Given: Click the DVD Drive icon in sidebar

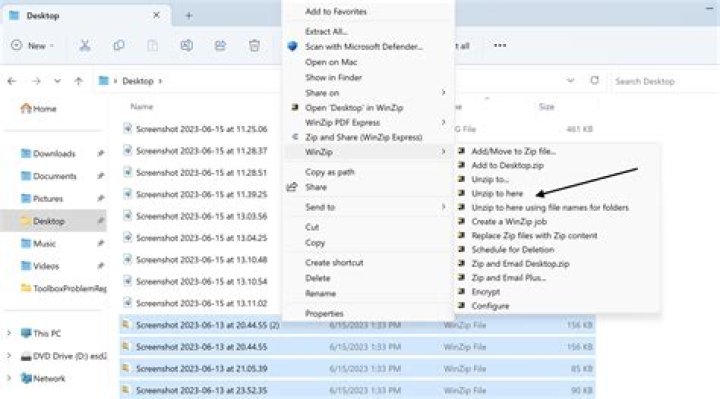Looking at the screenshot, I should click(26, 356).
